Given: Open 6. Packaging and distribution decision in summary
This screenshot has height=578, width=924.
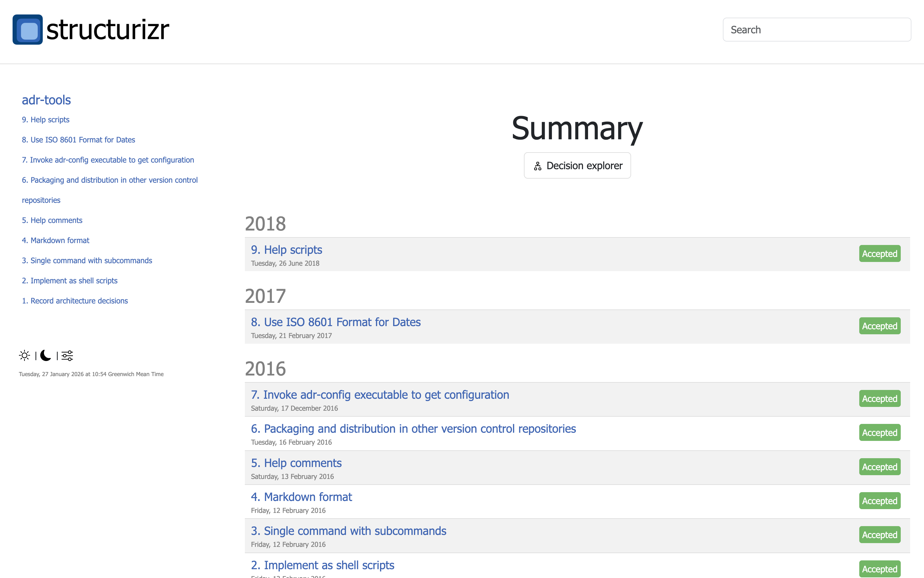Looking at the screenshot, I should pos(413,429).
